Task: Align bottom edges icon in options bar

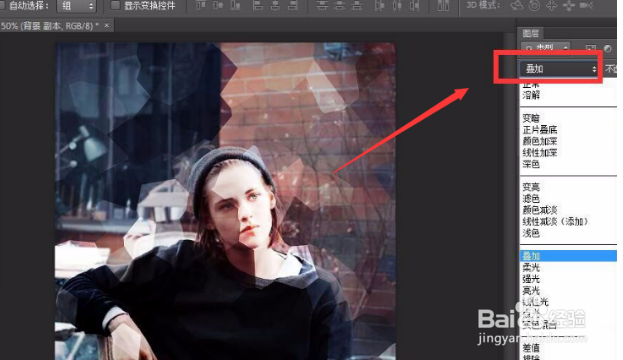Action: click(x=236, y=6)
